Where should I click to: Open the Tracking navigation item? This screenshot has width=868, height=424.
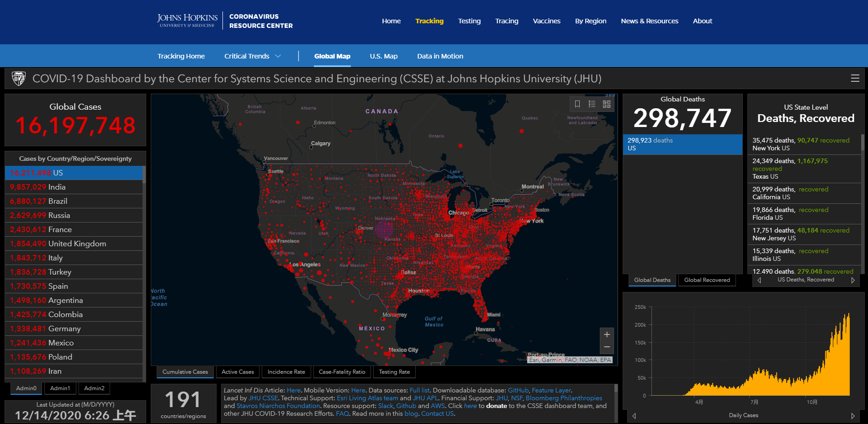pos(429,21)
